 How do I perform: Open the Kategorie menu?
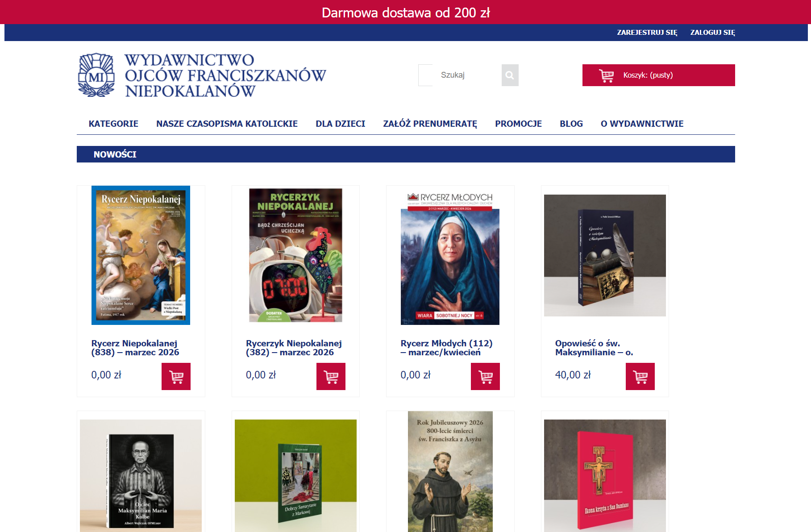[113, 124]
